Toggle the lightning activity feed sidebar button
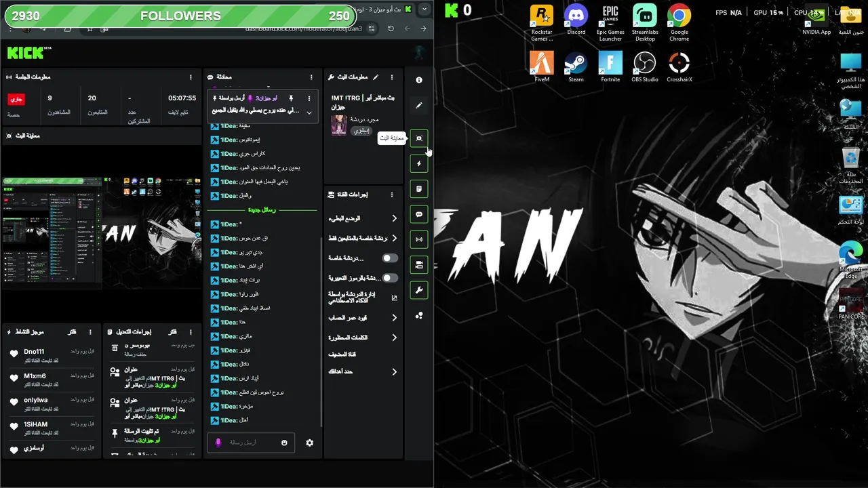 coord(419,163)
